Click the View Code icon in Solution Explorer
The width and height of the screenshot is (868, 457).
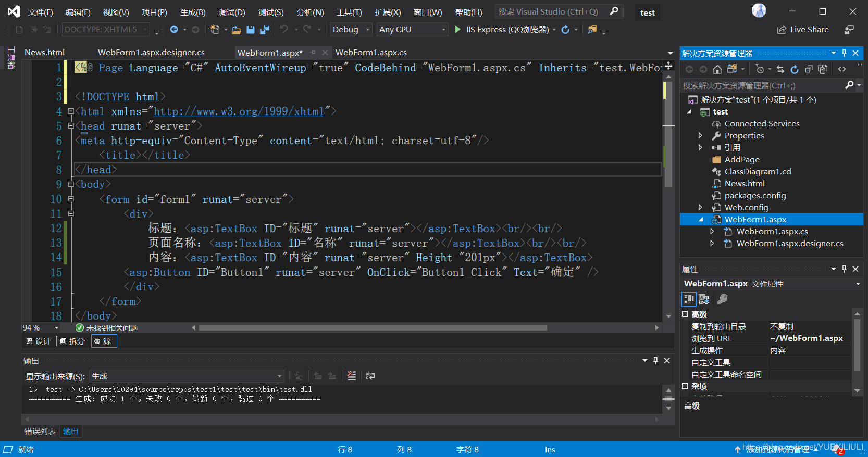pyautogui.click(x=842, y=69)
